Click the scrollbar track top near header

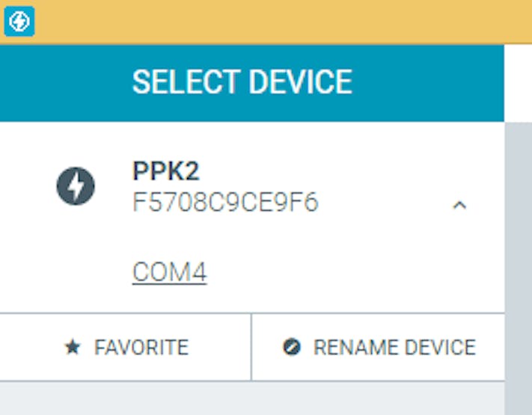pos(518,135)
